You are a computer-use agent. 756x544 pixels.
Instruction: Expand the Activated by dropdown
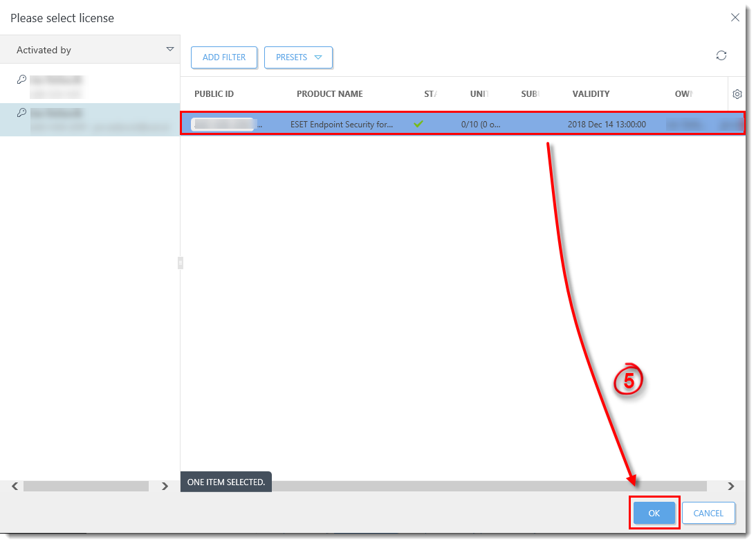(169, 49)
